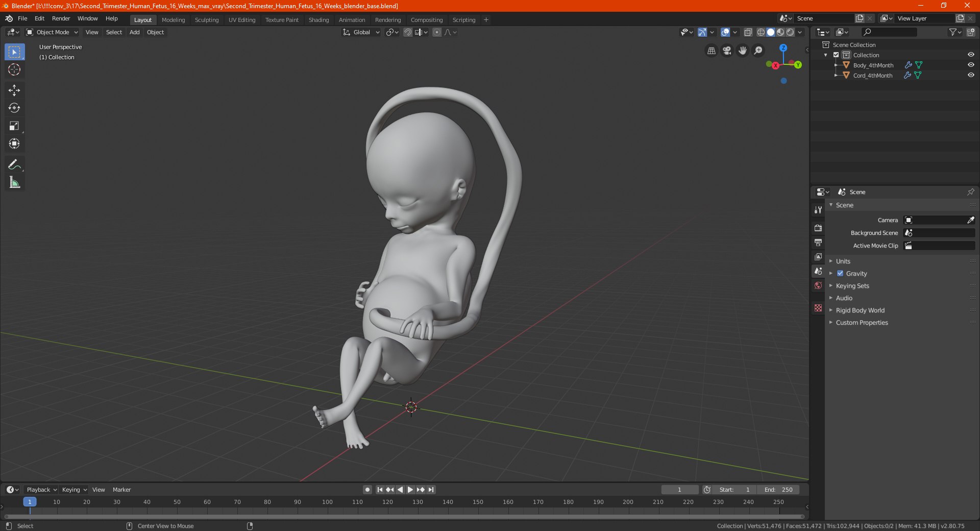The image size is (980, 531).
Task: Open the World properties tab
Action: [818, 285]
